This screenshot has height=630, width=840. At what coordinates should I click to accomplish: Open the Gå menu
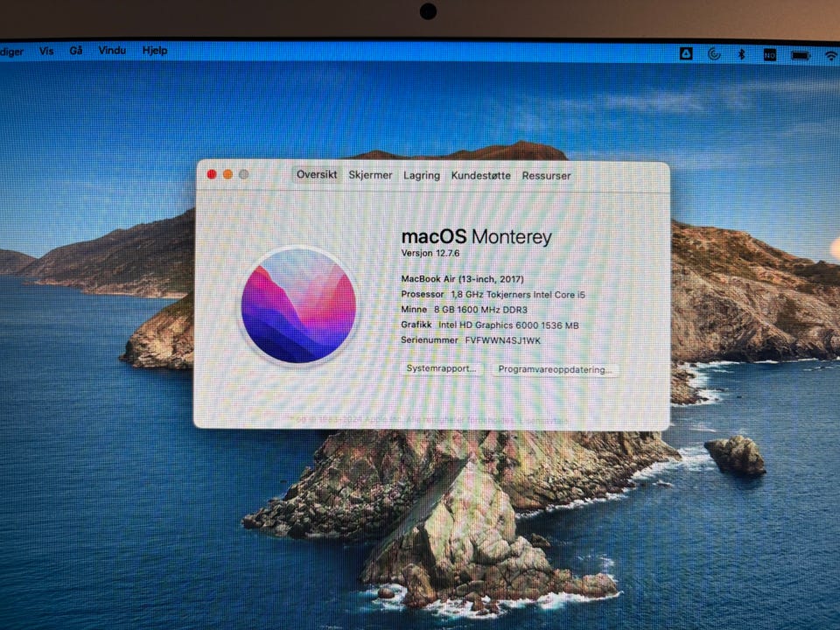tap(76, 51)
